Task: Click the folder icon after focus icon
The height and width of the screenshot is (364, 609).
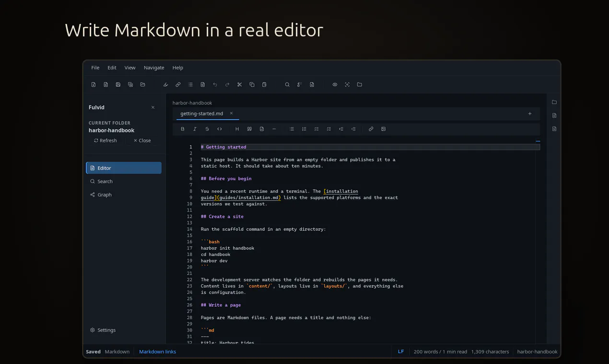Action: click(x=360, y=85)
